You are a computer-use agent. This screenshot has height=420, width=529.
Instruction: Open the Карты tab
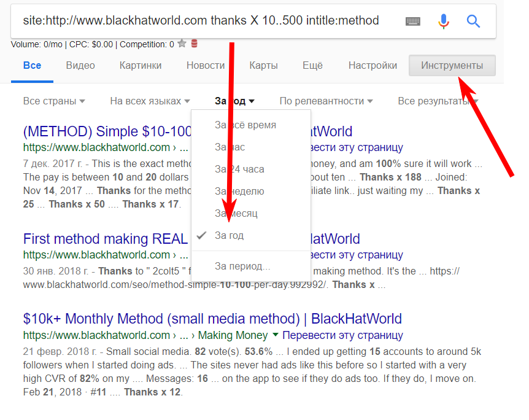[x=263, y=65]
